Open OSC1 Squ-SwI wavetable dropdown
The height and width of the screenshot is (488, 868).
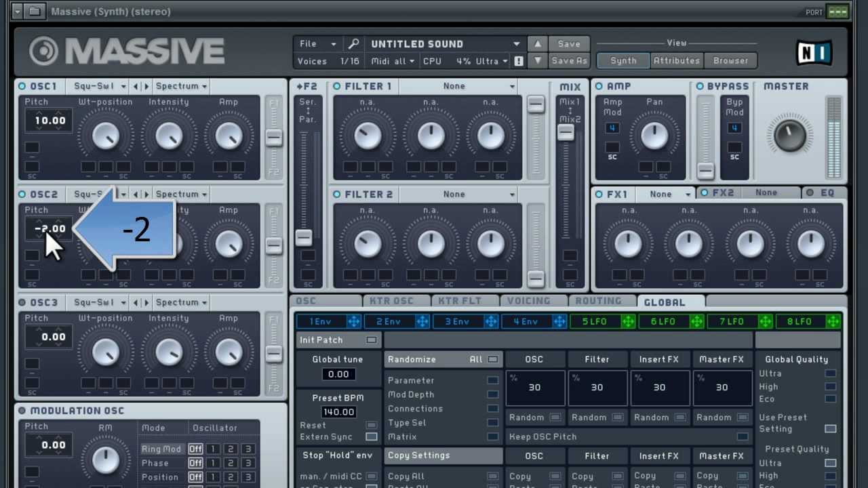coord(100,86)
